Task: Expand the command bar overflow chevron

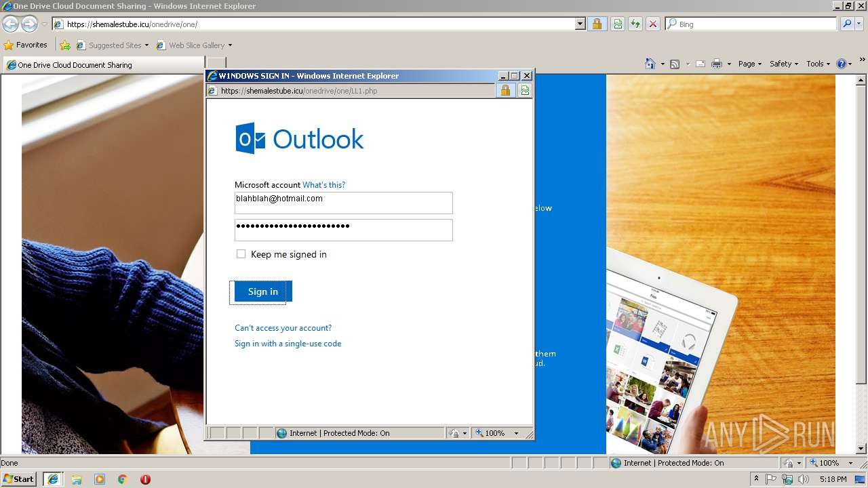Action: click(x=862, y=60)
